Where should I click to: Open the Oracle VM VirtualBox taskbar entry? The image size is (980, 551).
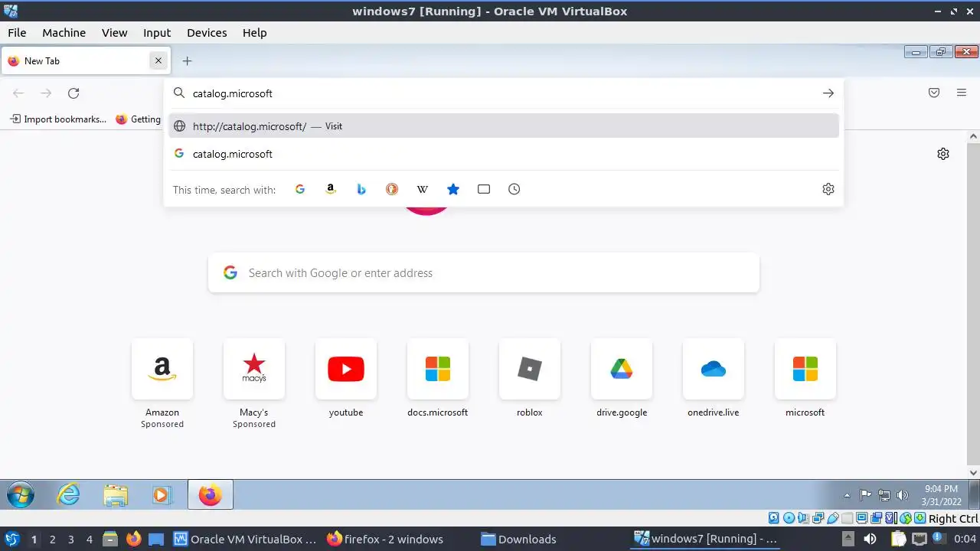(x=245, y=539)
